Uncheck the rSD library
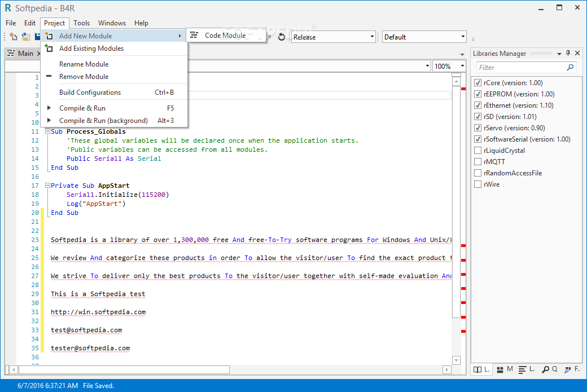 coord(478,116)
